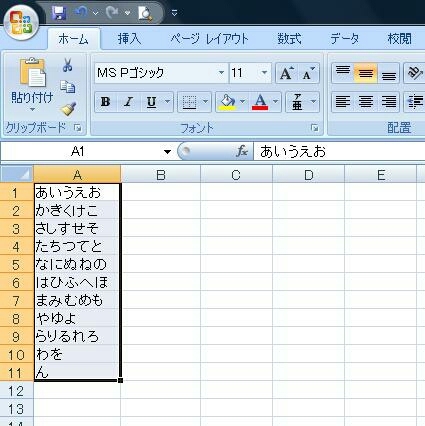425x426 pixels.
Task: Open クリップボード dialog launcher
Action: pyautogui.click(x=78, y=128)
